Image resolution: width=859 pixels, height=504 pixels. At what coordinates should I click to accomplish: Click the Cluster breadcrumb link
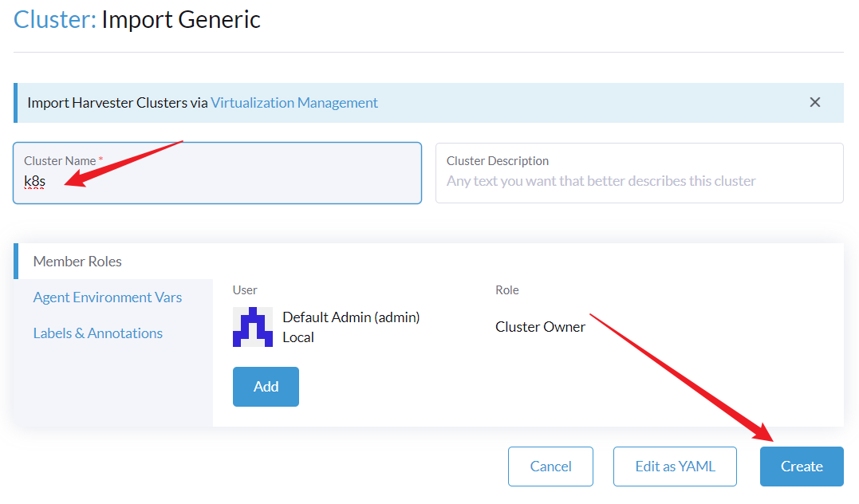(54, 19)
